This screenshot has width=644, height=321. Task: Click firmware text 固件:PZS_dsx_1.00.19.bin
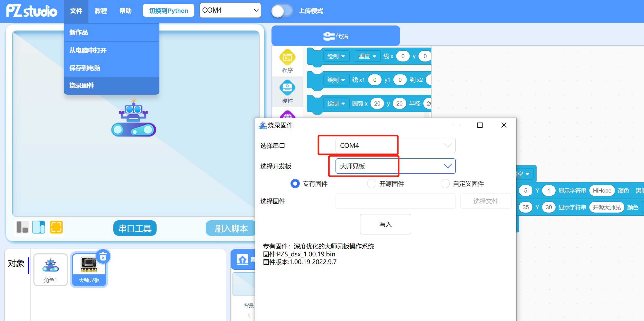coord(299,254)
